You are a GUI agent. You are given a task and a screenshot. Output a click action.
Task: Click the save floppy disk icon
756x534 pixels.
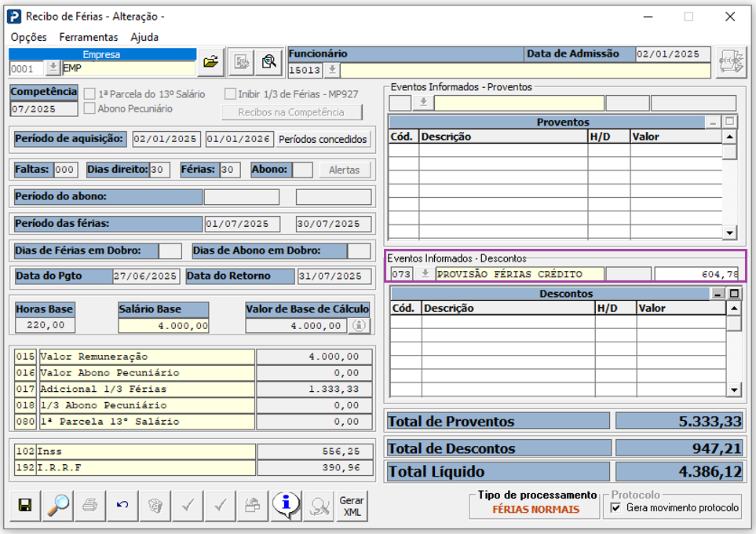click(x=25, y=506)
